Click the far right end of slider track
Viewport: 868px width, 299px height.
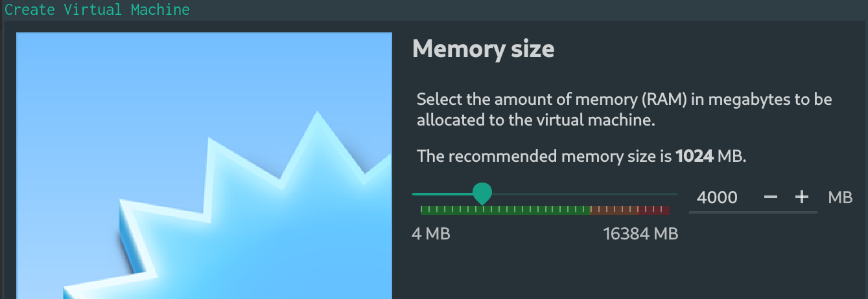pos(675,194)
